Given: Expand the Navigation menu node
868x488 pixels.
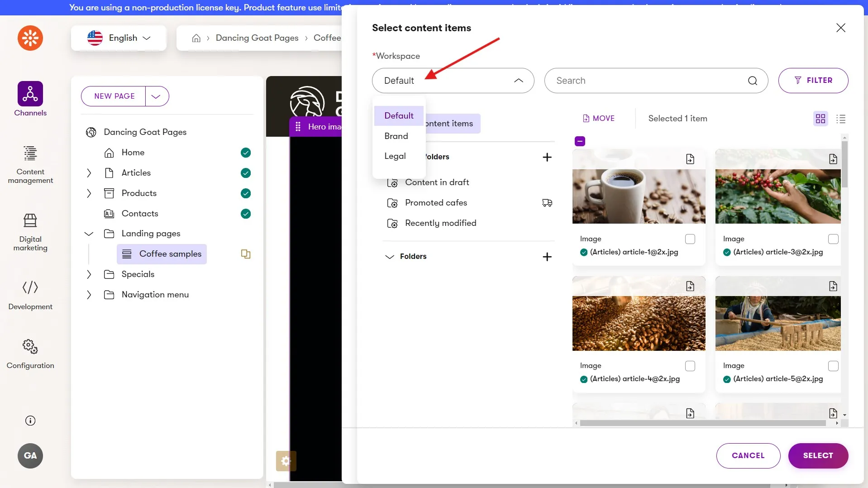Looking at the screenshot, I should (x=89, y=295).
